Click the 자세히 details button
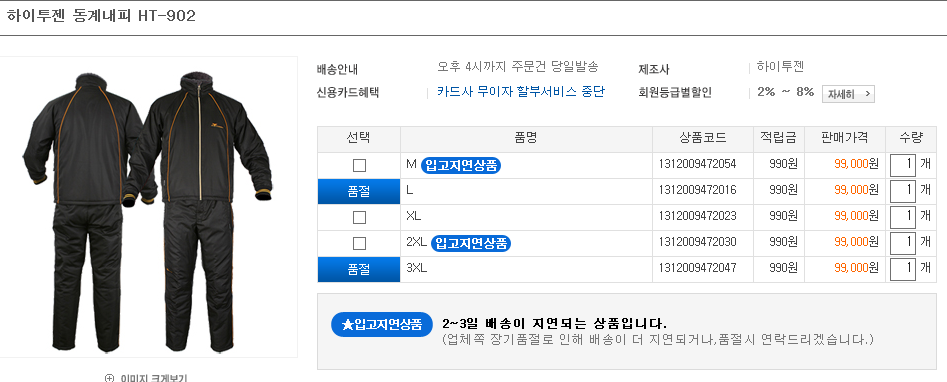Screen dimensions: 947x382 [x=848, y=94]
